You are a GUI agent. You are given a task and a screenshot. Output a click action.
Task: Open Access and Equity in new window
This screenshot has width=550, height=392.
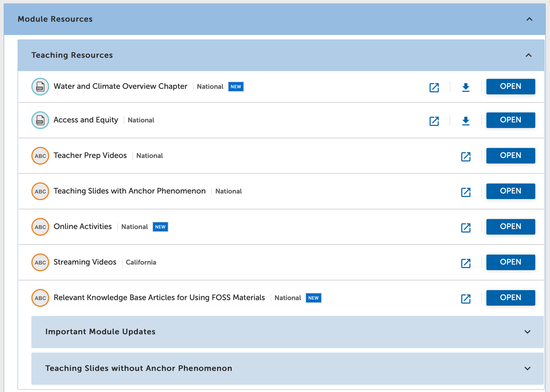[x=434, y=121]
